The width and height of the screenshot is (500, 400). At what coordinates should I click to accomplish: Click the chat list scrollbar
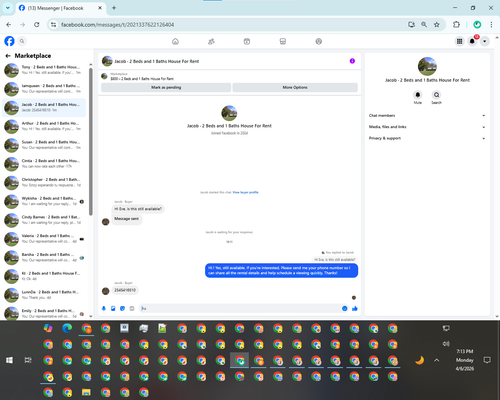pyautogui.click(x=91, y=142)
